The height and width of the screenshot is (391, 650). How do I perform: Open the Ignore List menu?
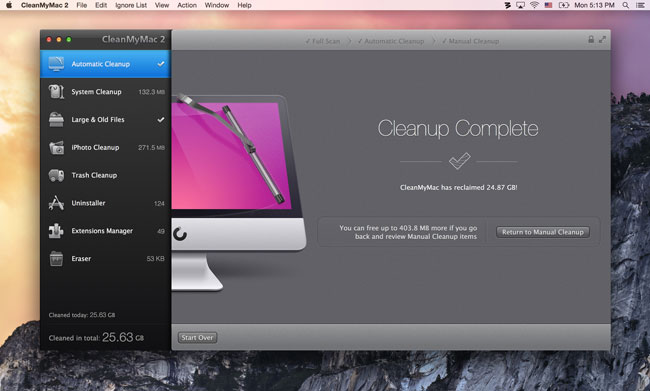point(131,5)
